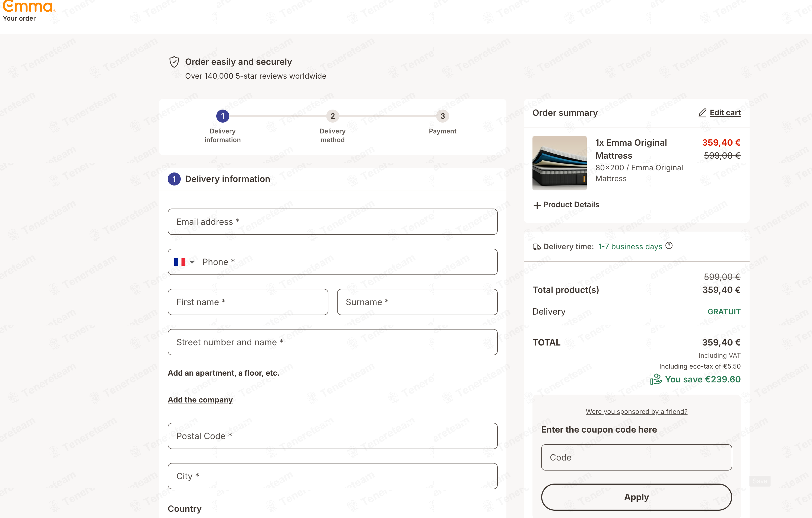Select step 1 Delivery information

pos(223,126)
